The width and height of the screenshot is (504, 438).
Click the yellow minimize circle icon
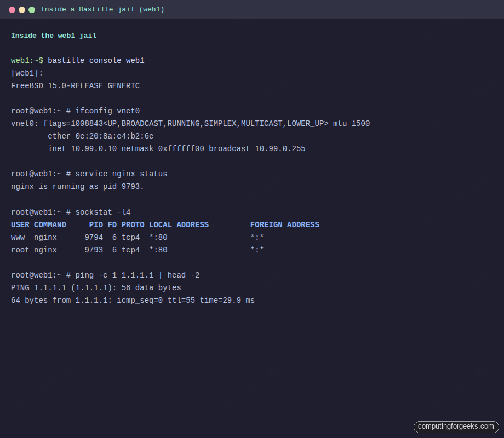click(x=22, y=9)
